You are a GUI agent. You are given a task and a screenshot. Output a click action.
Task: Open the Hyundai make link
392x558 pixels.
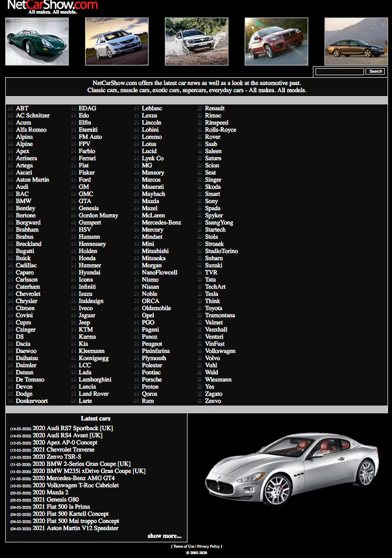click(90, 273)
